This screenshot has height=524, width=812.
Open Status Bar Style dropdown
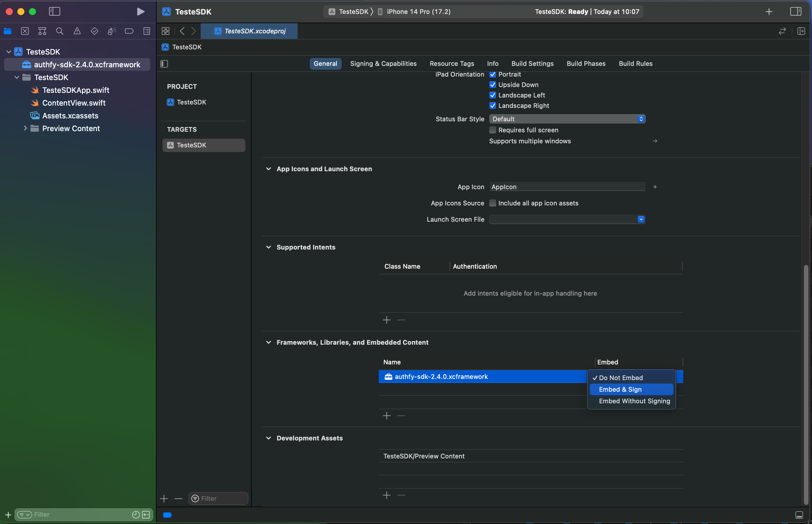click(567, 119)
